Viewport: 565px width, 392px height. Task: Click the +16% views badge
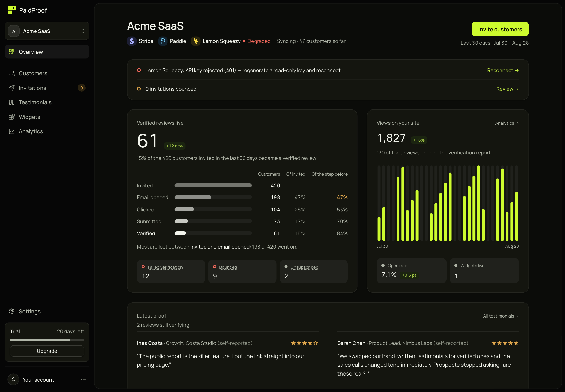(x=419, y=140)
